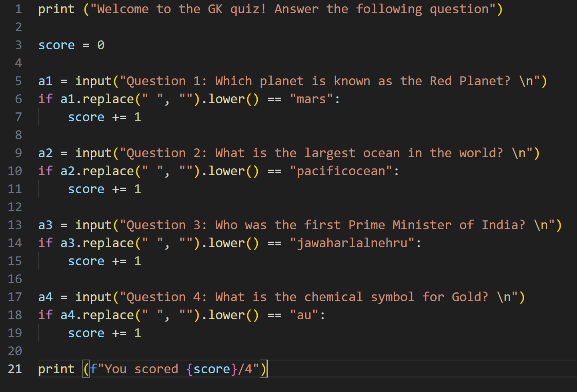Click the lower method call on line 18
This screenshot has height=392, width=577.
[x=226, y=315]
